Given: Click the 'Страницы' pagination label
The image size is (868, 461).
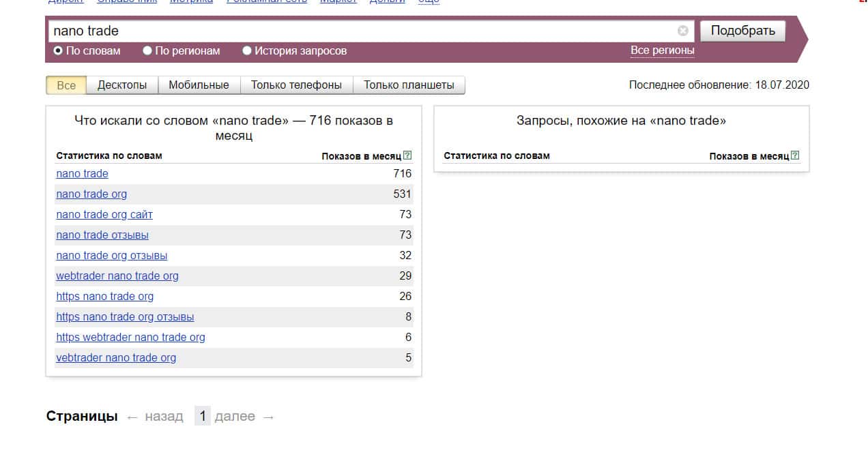Looking at the screenshot, I should (82, 416).
